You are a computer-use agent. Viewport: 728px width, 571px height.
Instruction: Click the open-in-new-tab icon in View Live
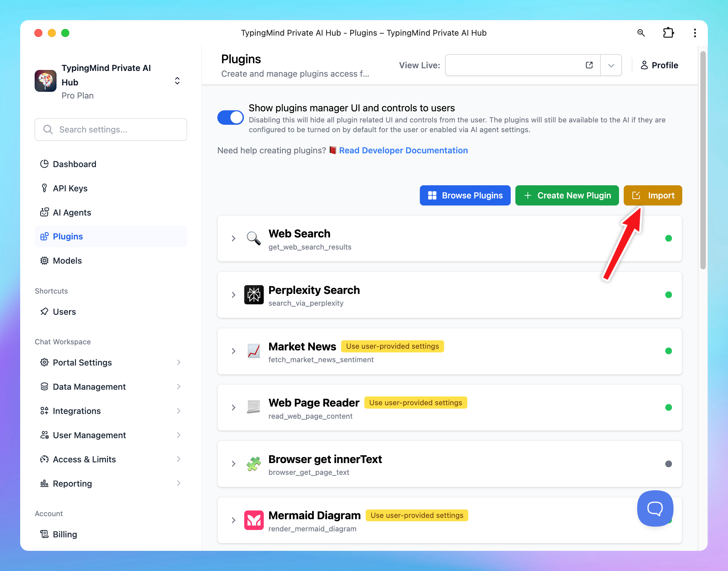589,65
